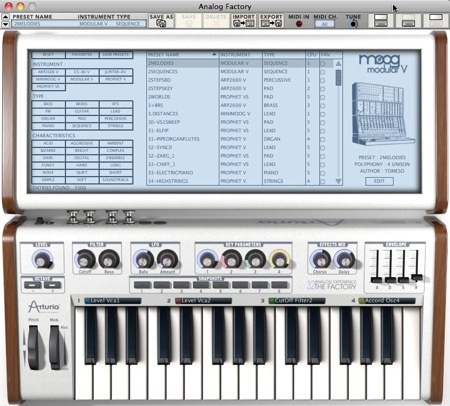
Task: Open Level Vca1 parameter 1 dropdown
Action: coord(113,301)
